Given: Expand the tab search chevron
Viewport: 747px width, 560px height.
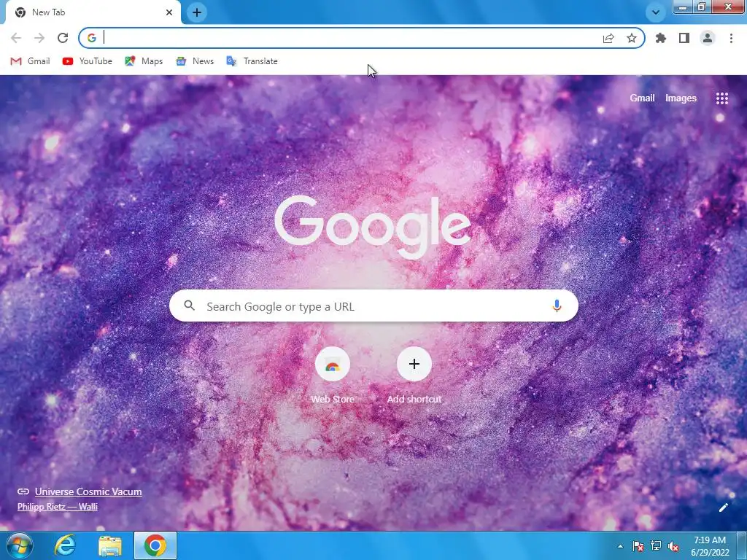Looking at the screenshot, I should tap(656, 12).
